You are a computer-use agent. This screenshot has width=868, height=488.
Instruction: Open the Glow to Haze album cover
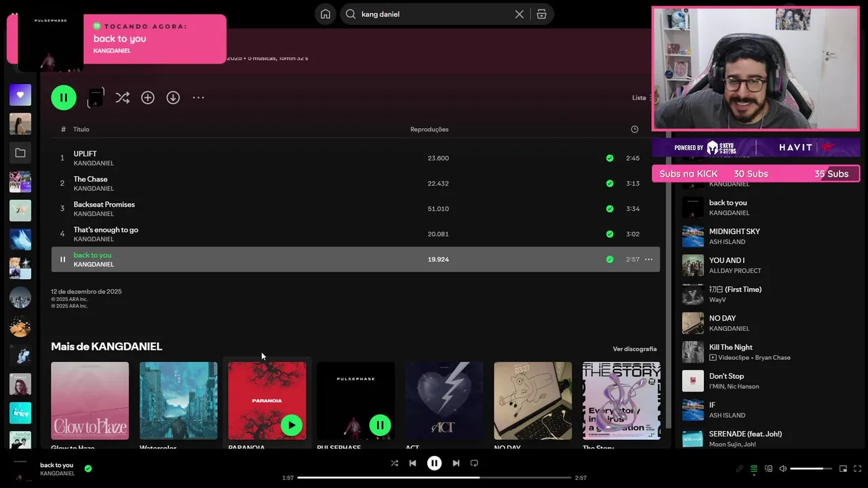coord(90,401)
